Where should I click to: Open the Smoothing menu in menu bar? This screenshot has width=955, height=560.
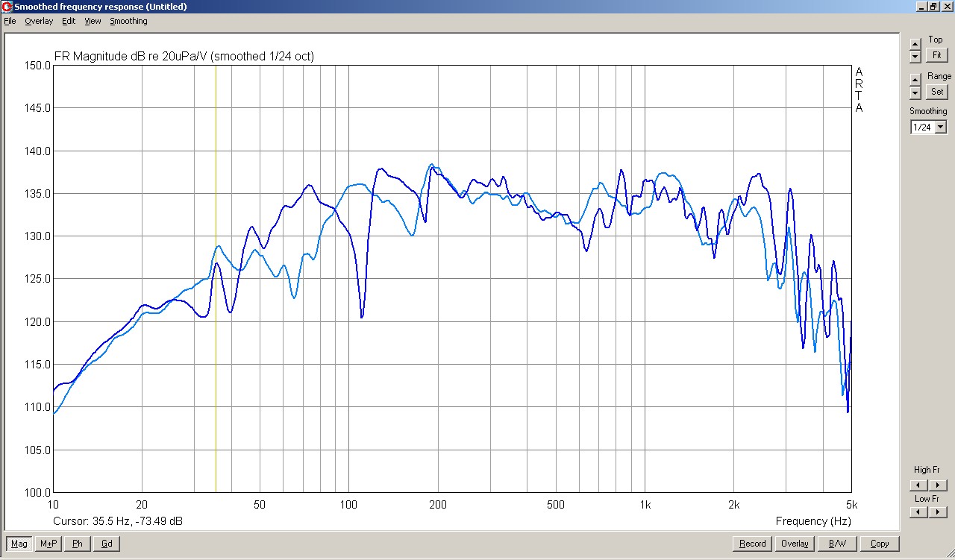[128, 21]
